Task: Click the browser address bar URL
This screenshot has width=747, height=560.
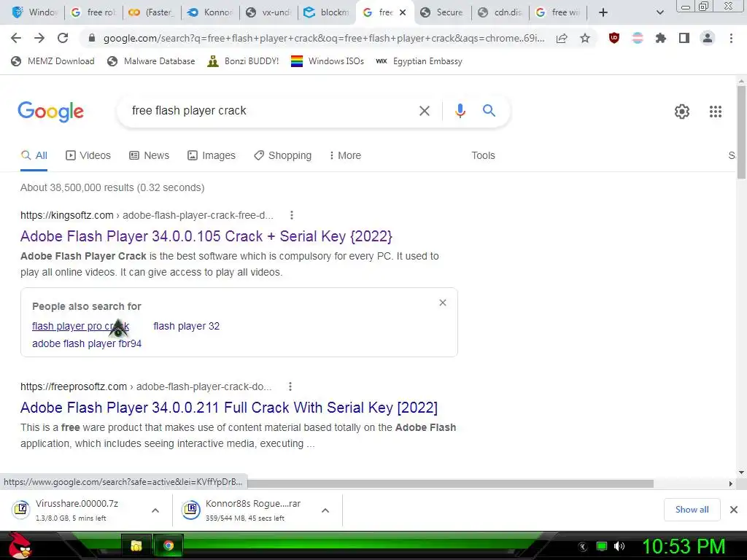Action: (323, 39)
